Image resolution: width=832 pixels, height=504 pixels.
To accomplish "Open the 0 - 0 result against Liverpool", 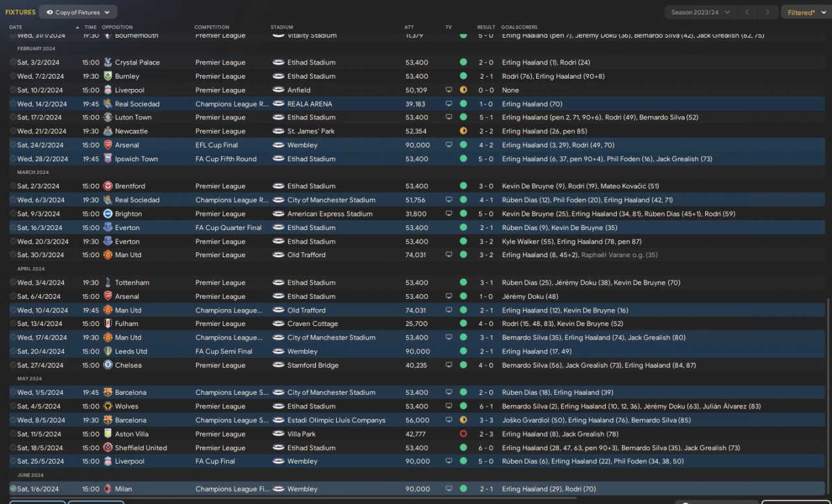I will (486, 90).
